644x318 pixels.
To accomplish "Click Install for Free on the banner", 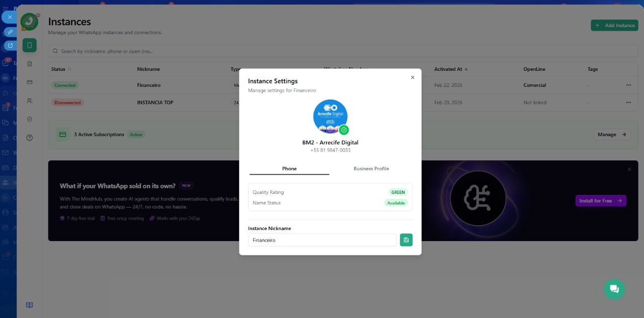I will click(600, 201).
